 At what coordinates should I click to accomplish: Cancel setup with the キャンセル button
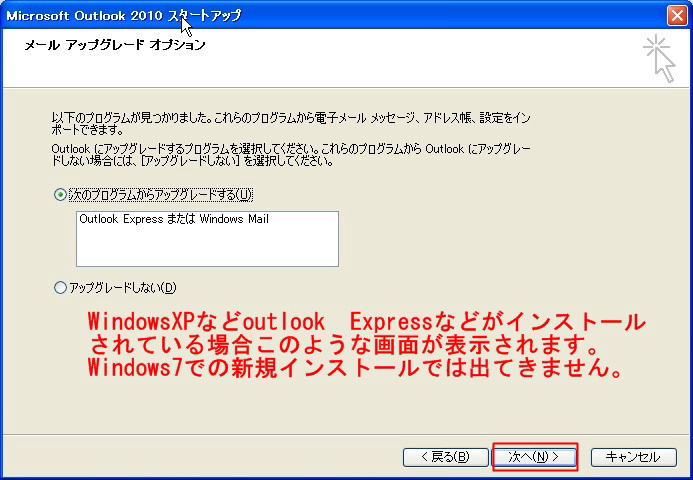[x=633, y=457]
